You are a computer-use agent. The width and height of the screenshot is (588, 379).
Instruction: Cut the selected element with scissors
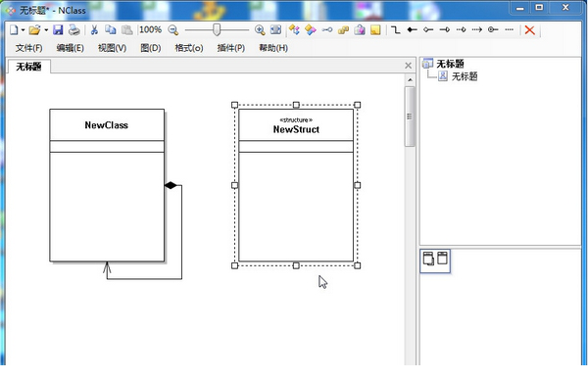(94, 29)
